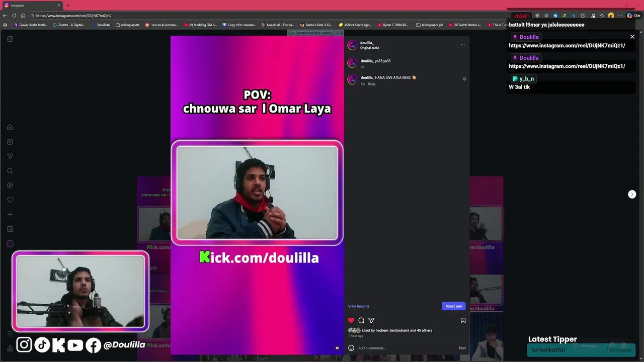Open the 'I run an AI automa...' bookmark
This screenshot has height=362, width=644.
coord(162,25)
